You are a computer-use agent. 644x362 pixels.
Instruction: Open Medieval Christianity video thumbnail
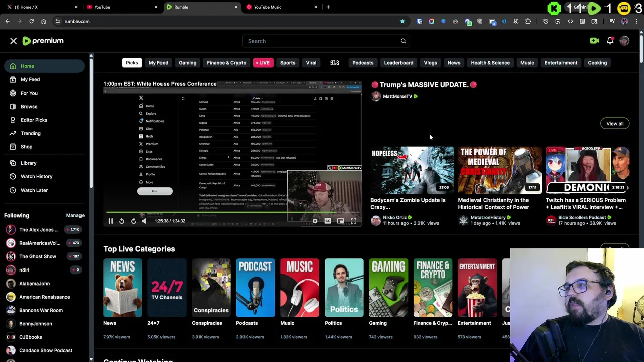500,170
